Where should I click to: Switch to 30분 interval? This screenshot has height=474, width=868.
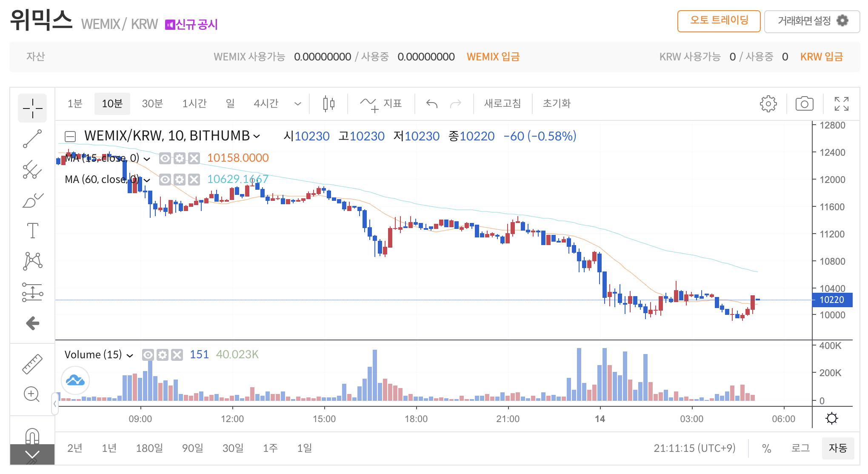point(152,103)
